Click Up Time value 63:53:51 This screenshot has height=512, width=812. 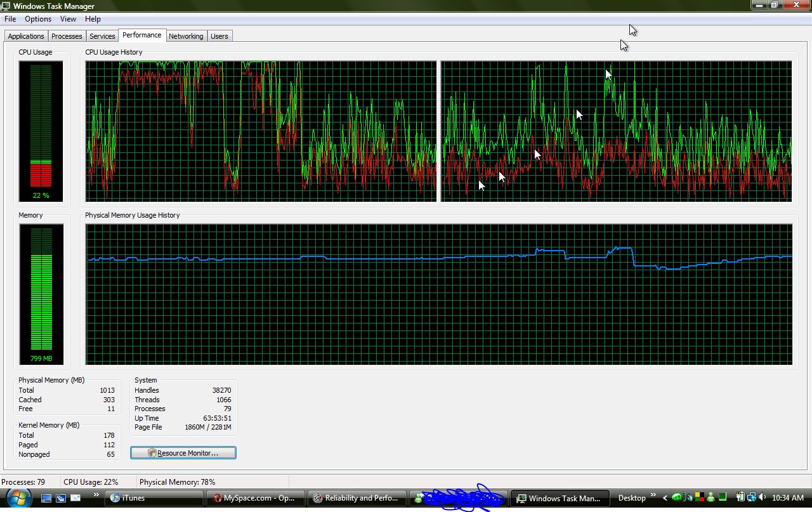click(218, 418)
